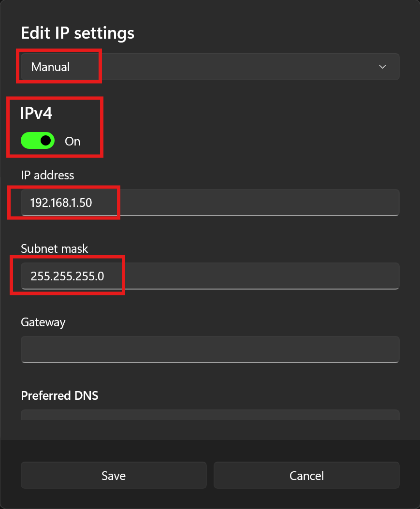The width and height of the screenshot is (420, 509).
Task: Click the 255.255.255.0 text value
Action: point(67,276)
